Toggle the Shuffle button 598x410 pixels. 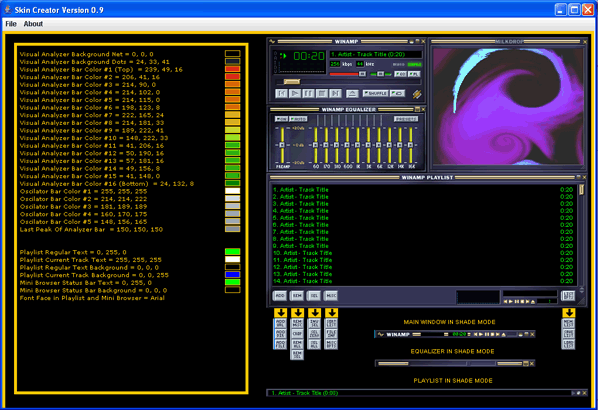[375, 93]
